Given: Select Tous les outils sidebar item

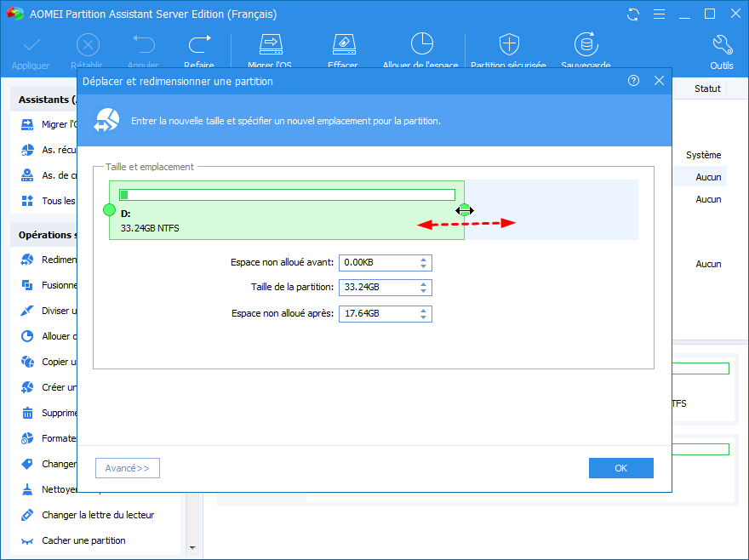Looking at the screenshot, I should pos(48,201).
